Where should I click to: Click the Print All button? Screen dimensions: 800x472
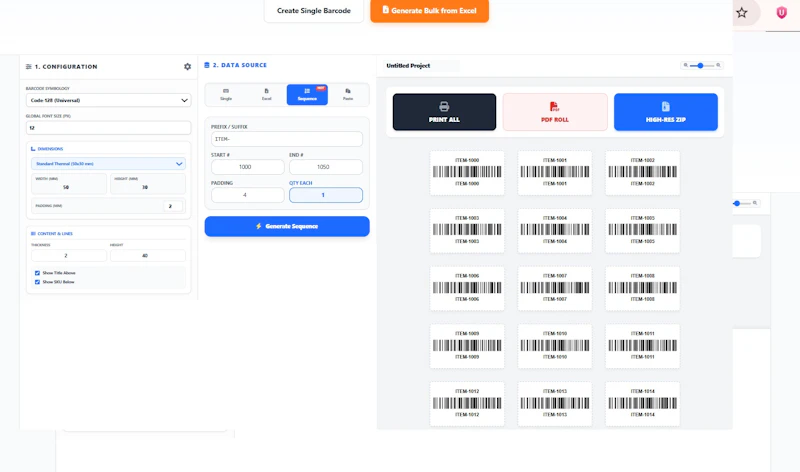pyautogui.click(x=444, y=112)
